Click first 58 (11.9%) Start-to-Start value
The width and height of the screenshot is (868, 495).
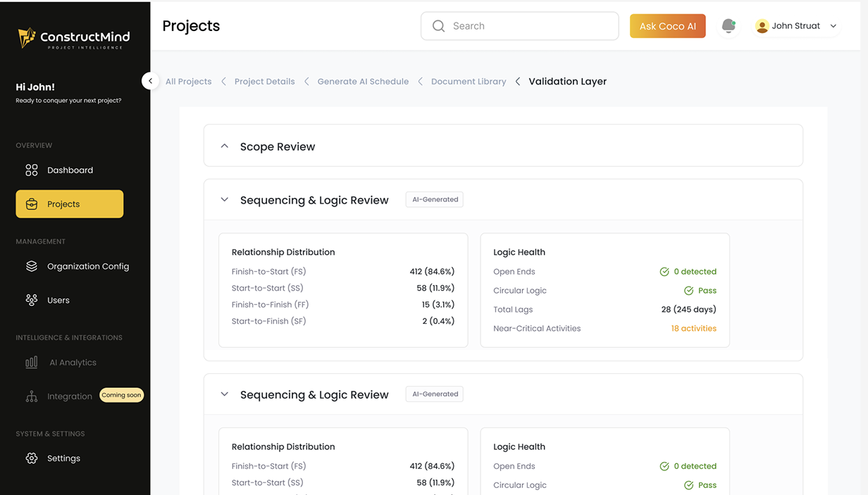click(x=435, y=288)
